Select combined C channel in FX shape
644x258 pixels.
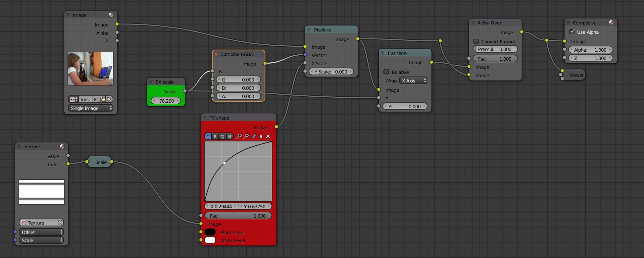208,136
